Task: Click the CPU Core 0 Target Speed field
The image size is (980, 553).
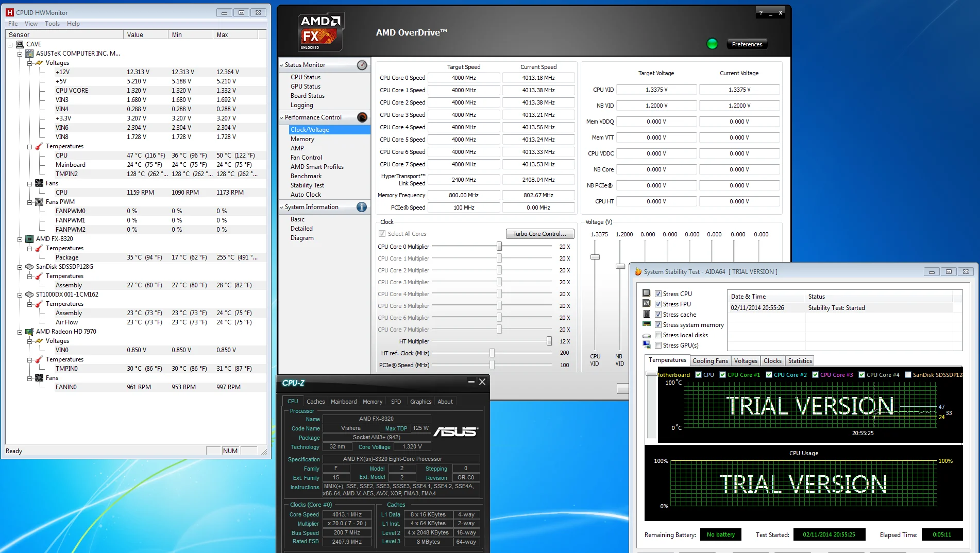Action: [x=464, y=78]
